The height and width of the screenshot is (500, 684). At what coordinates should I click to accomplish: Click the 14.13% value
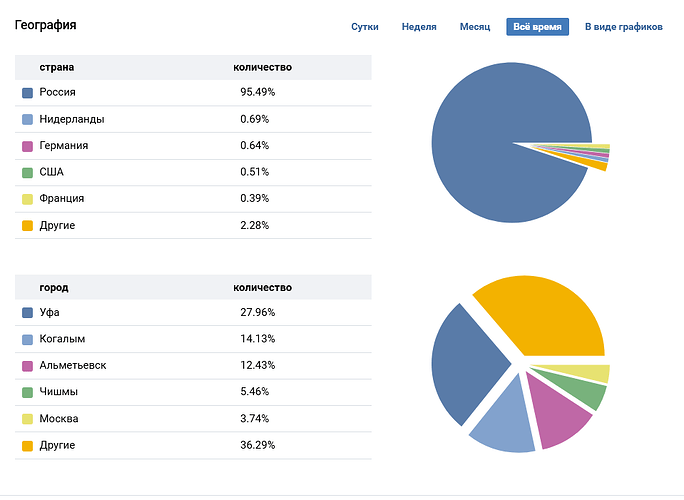257,339
